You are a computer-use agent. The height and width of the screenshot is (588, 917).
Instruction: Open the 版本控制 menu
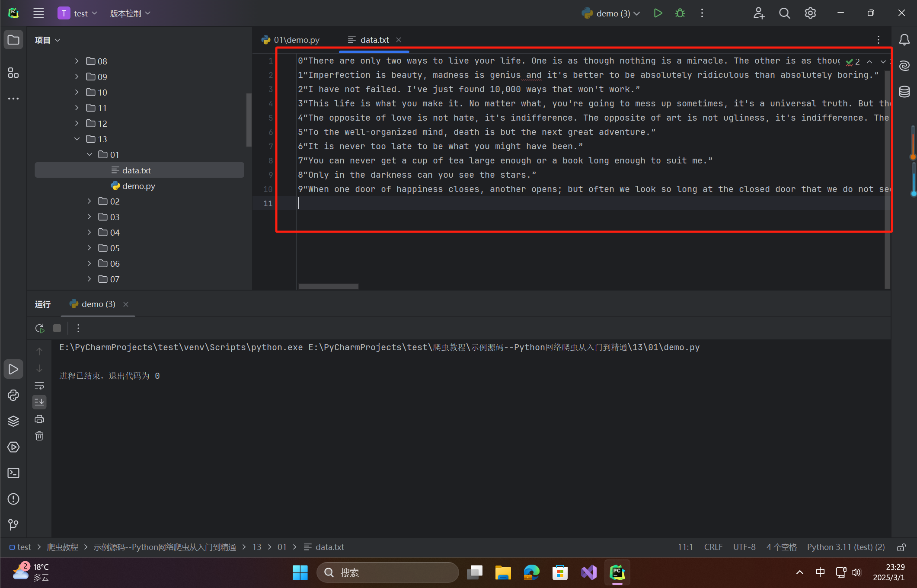point(130,13)
